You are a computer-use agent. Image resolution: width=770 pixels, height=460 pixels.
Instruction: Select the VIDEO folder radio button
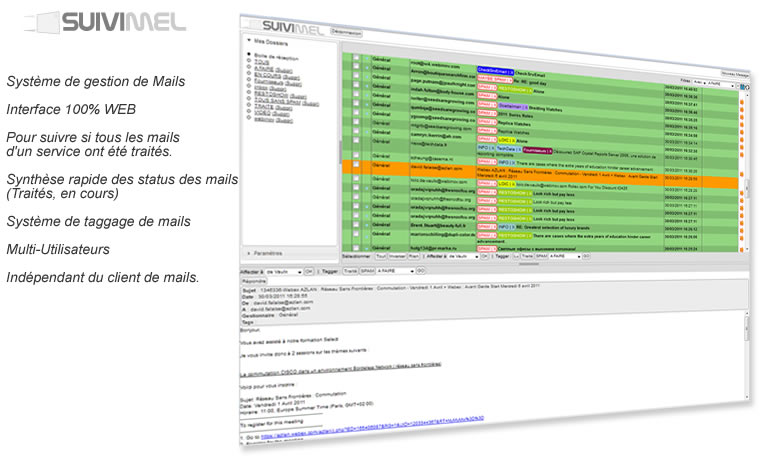pos(249,111)
